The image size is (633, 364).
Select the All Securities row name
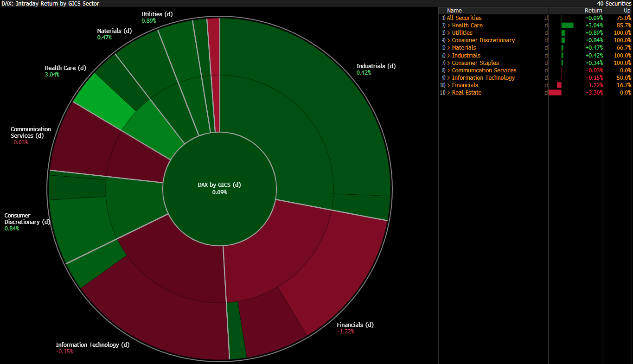[464, 18]
